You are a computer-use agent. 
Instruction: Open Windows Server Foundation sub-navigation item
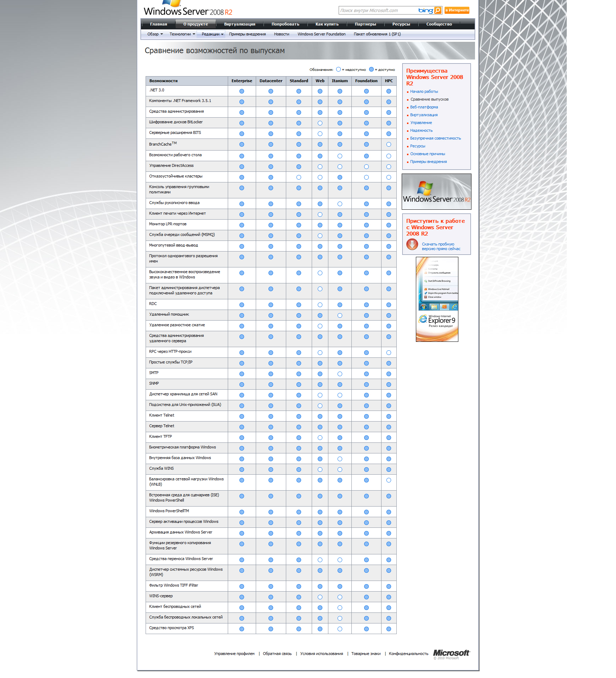[x=321, y=34]
